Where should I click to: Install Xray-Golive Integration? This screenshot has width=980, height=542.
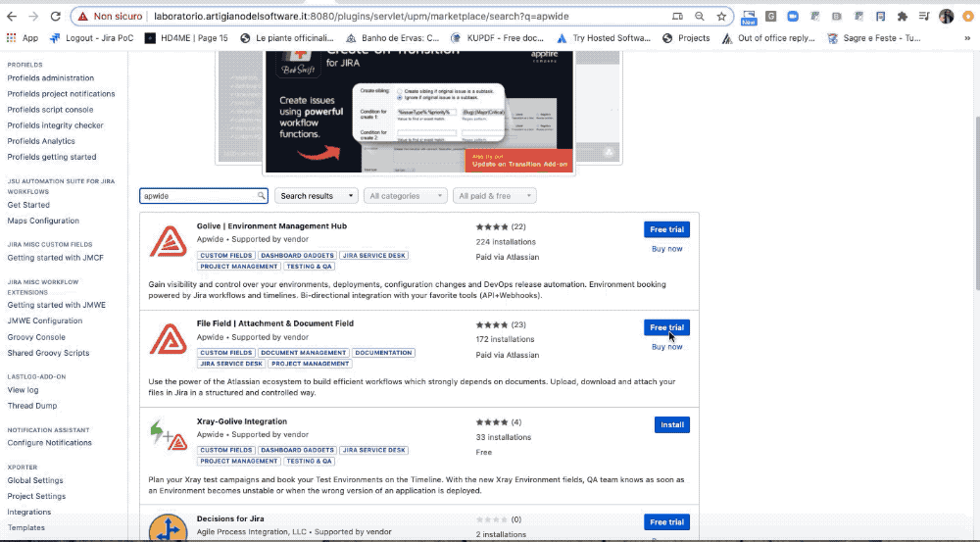(x=672, y=425)
